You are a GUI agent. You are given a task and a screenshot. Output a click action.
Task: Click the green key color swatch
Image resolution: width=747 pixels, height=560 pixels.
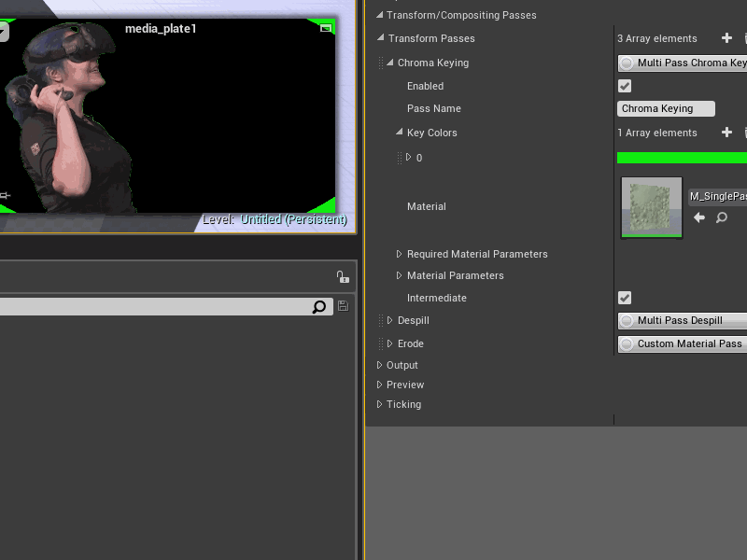tap(682, 157)
